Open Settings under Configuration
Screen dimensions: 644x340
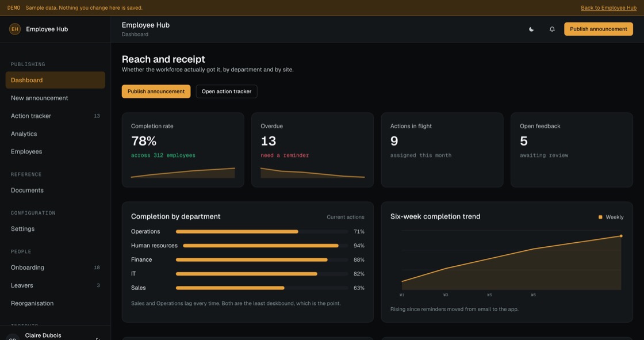[55, 228]
